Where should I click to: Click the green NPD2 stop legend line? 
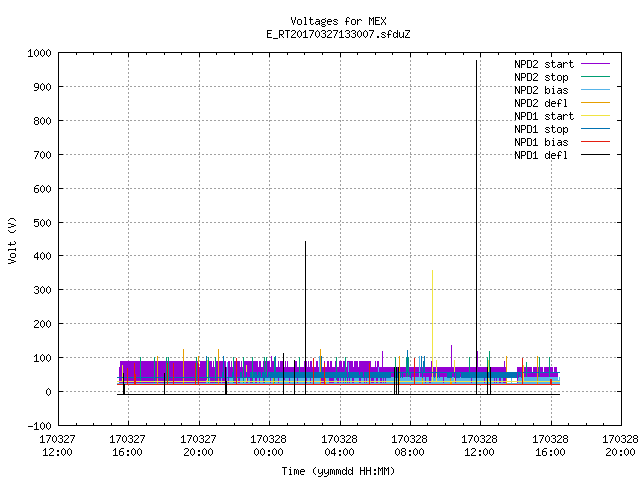[x=596, y=76]
